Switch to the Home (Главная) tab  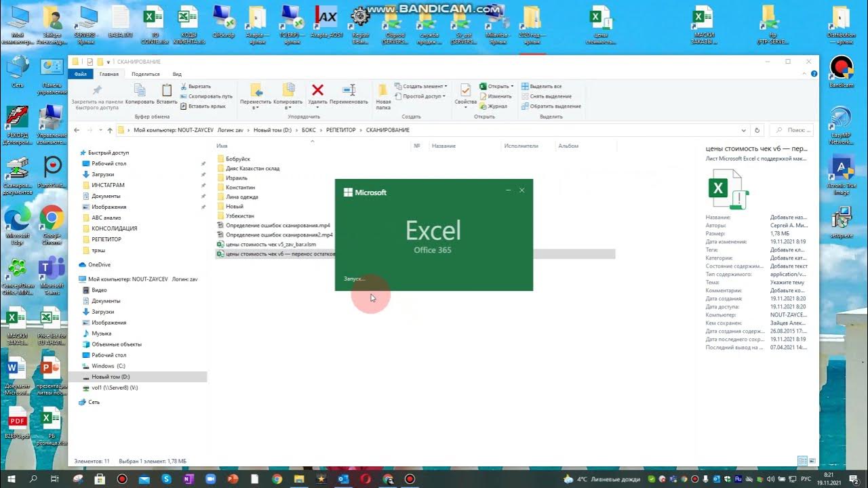108,74
